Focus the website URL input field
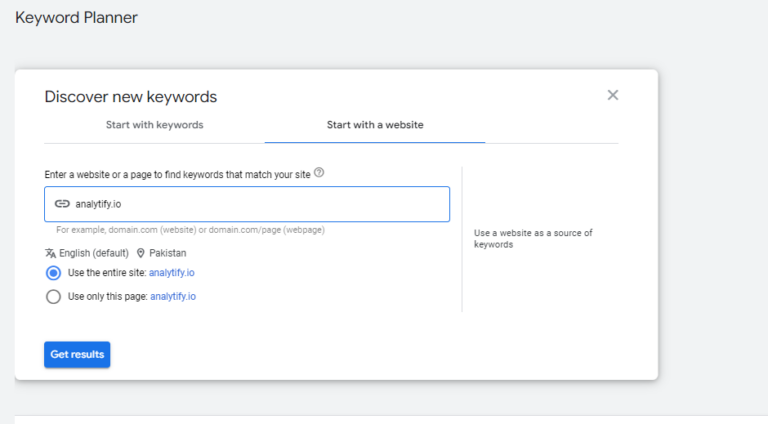Screen dimensions: 768x424 pyautogui.click(x=247, y=204)
